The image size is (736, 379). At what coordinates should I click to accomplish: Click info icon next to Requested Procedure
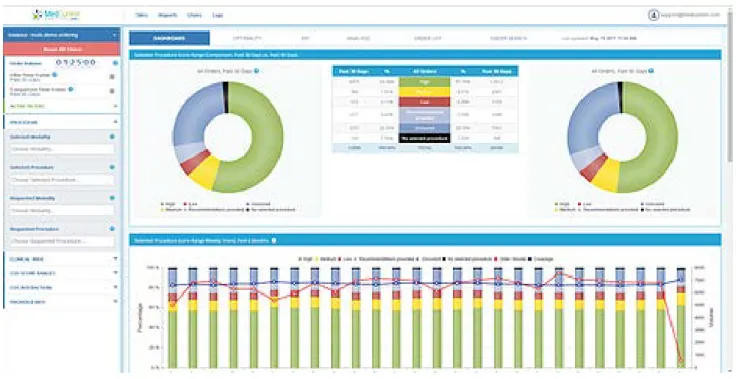coord(112,229)
